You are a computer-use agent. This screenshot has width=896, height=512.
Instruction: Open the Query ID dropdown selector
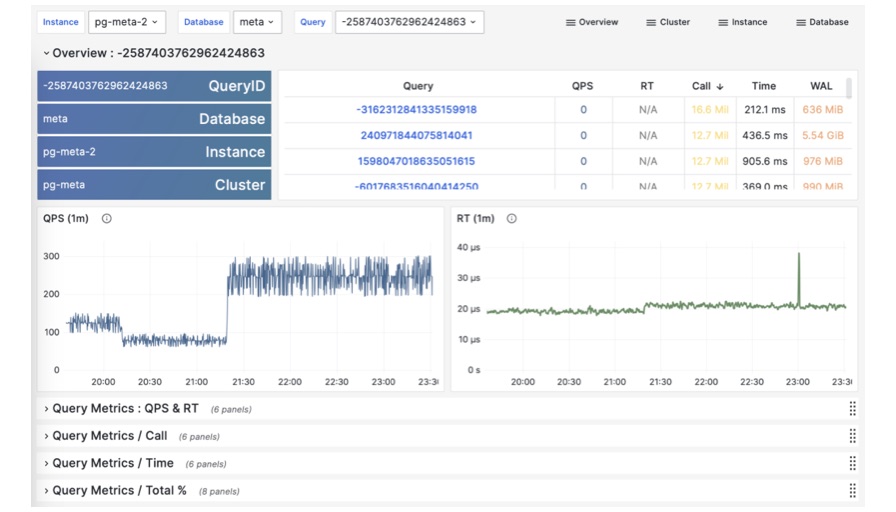pyautogui.click(x=409, y=22)
